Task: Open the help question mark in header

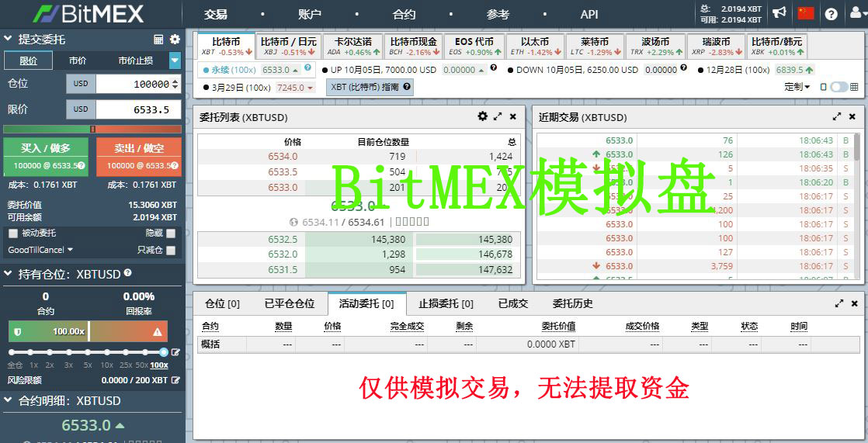Action: click(831, 14)
